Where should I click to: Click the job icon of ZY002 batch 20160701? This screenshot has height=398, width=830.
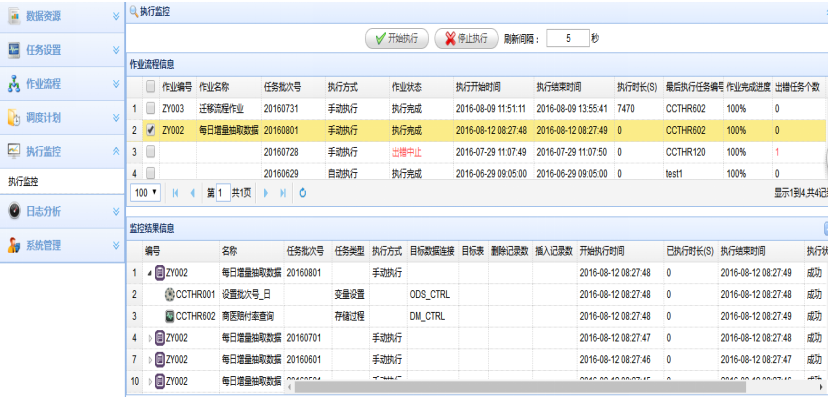[x=160, y=338]
